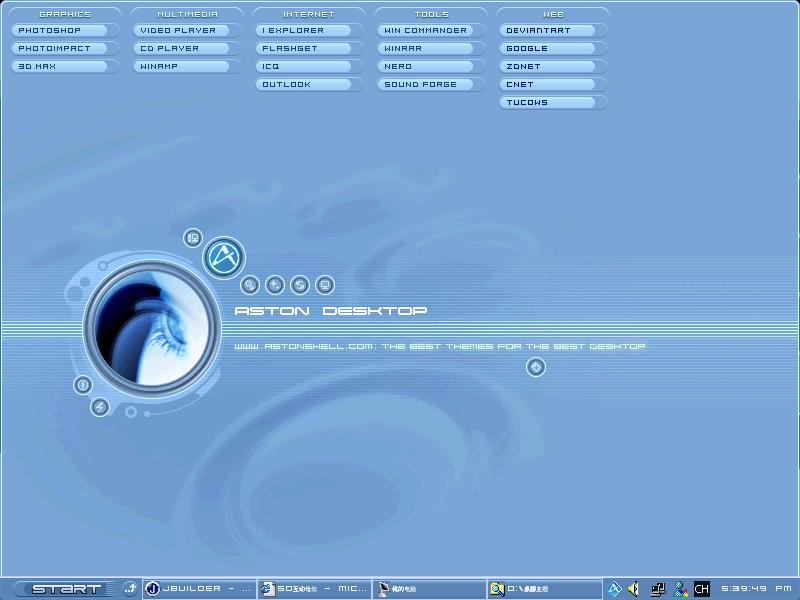Click the speaker volume icon in system tray
This screenshot has height=600, width=800.
(x=634, y=589)
